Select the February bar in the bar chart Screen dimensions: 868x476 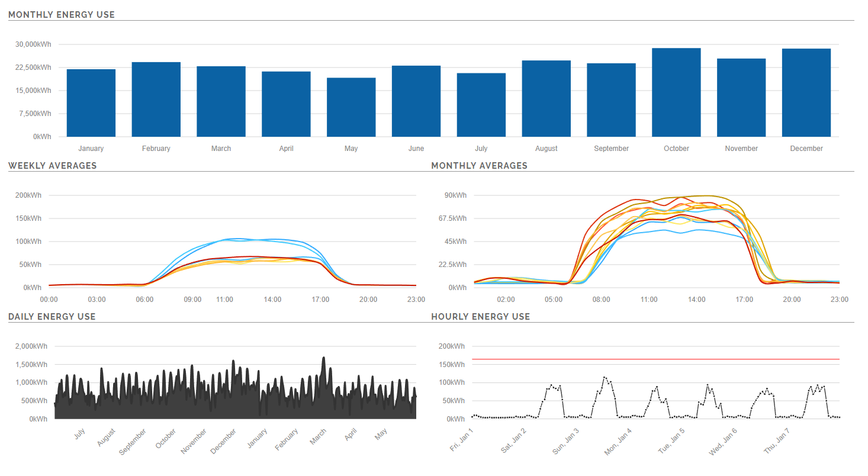click(x=156, y=99)
